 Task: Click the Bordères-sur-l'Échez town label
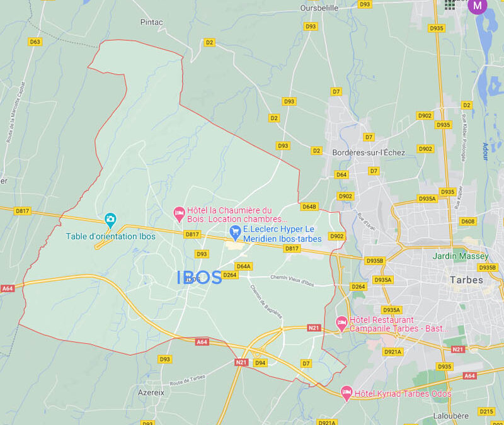369,152
